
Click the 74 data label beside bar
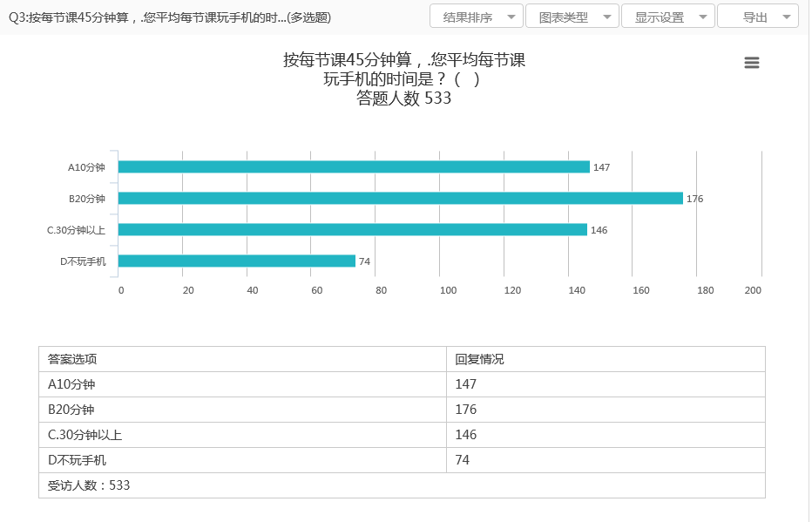click(x=364, y=261)
